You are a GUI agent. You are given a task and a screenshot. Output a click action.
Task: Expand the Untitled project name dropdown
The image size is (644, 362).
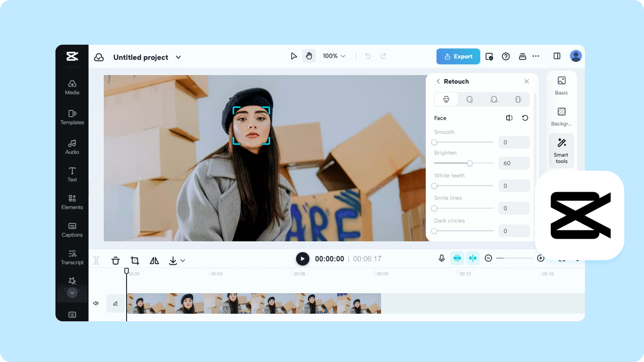click(x=178, y=57)
